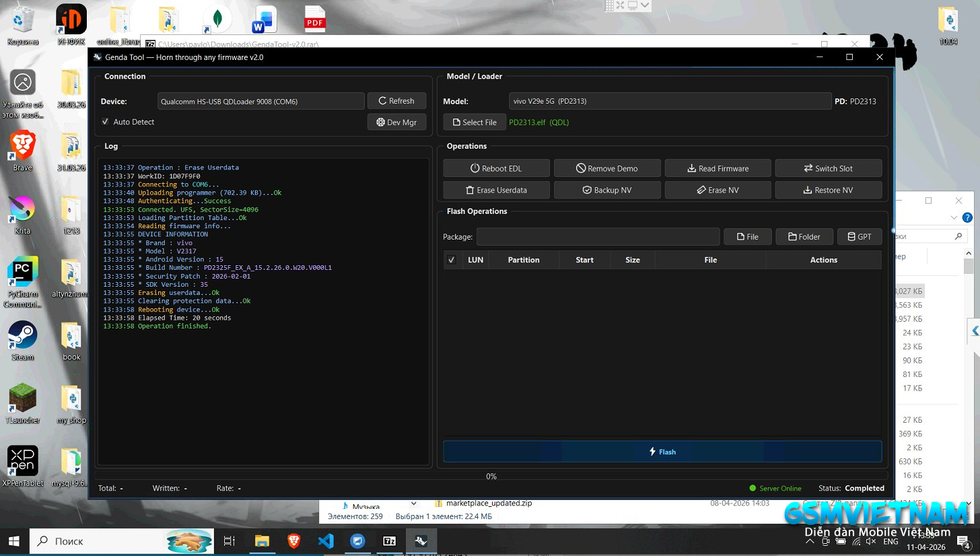
Task: Toggle select-all checkbox in partition table header
Action: (452, 260)
